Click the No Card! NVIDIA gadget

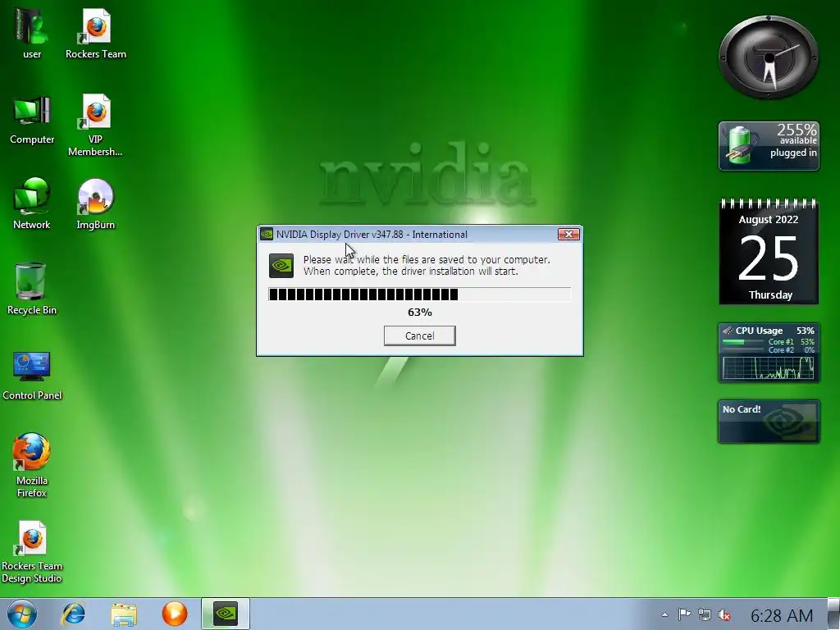coord(769,422)
